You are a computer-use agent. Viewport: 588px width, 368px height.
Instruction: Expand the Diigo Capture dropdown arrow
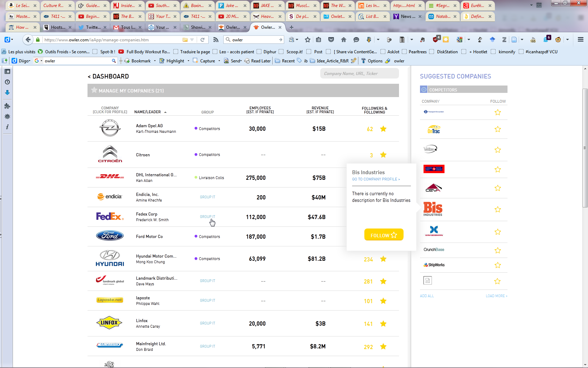(x=219, y=61)
